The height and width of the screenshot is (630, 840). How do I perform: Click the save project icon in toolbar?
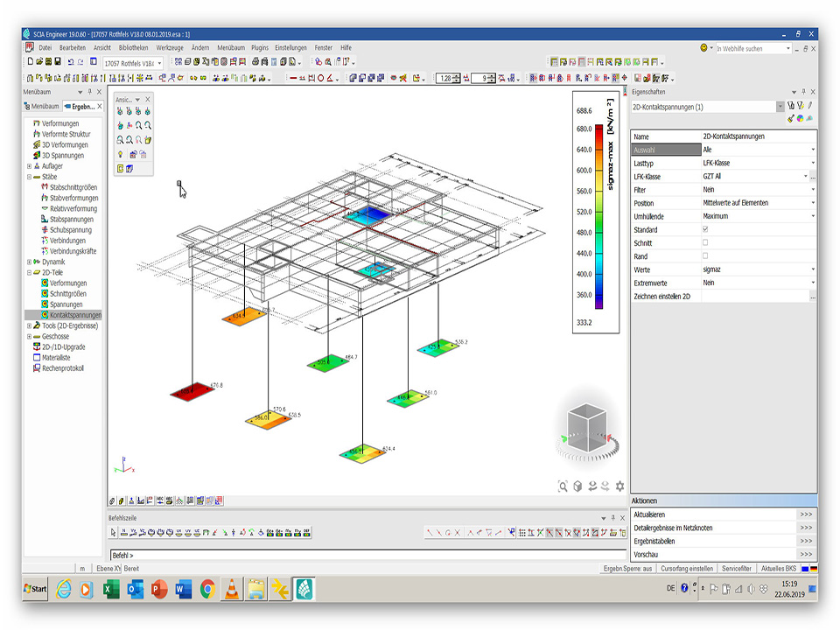pyautogui.click(x=58, y=62)
